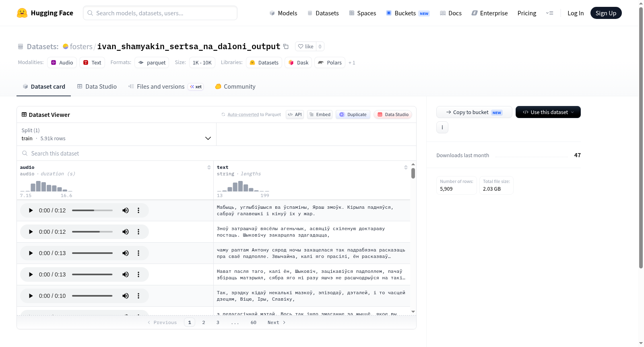644x347 pixels.
Task: Select the Dask library tag
Action: (298, 62)
